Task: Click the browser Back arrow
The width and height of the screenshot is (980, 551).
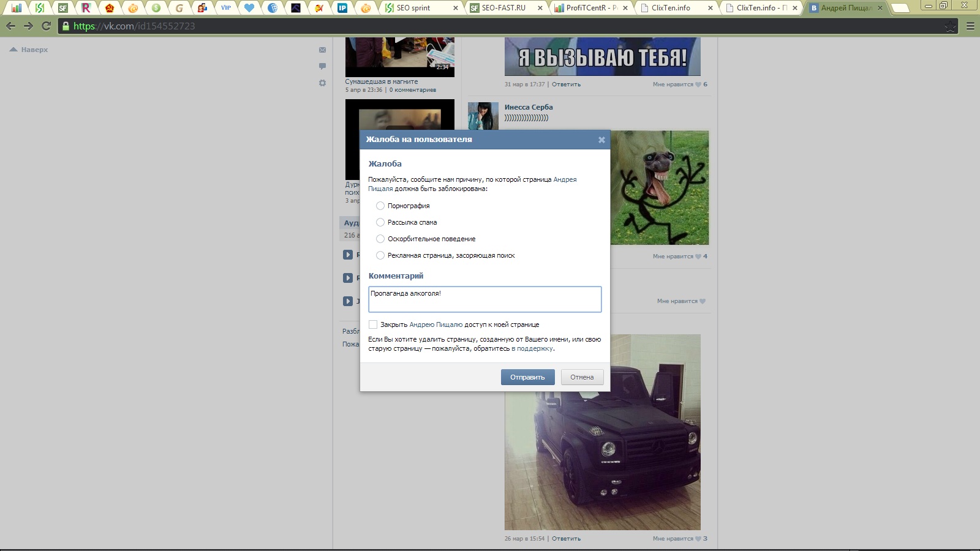Action: tap(10, 26)
